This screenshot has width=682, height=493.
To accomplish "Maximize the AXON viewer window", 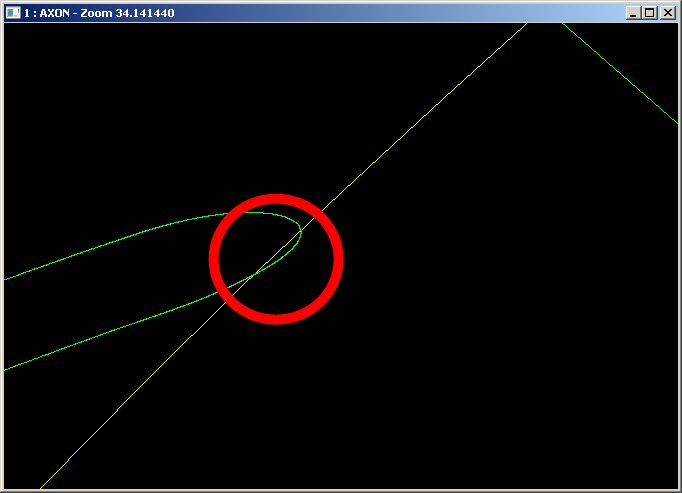I will click(x=650, y=12).
